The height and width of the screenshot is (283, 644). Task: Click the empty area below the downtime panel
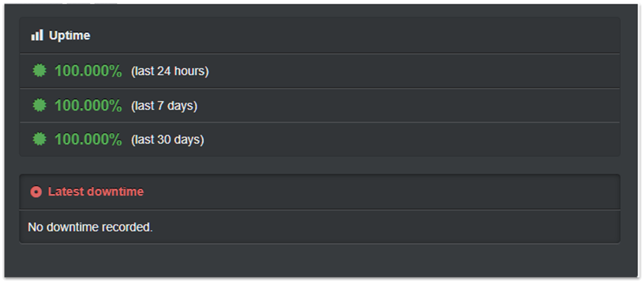tap(322, 260)
